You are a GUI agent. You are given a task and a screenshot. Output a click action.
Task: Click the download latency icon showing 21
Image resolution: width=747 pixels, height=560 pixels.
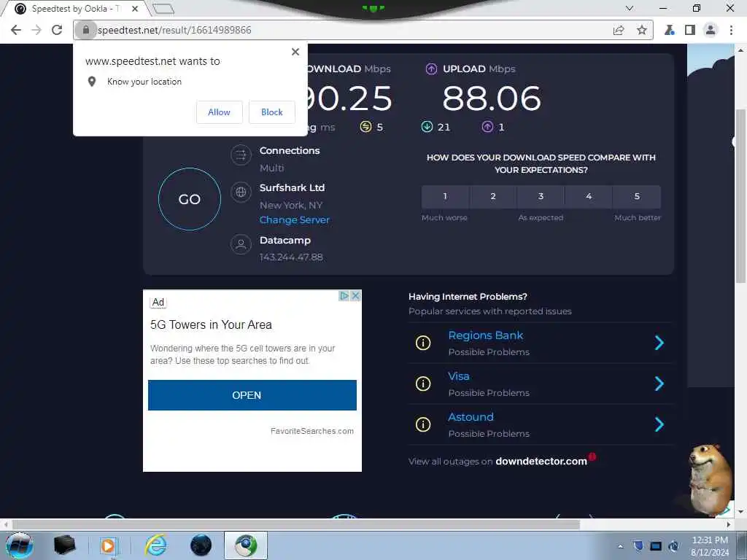coord(427,127)
